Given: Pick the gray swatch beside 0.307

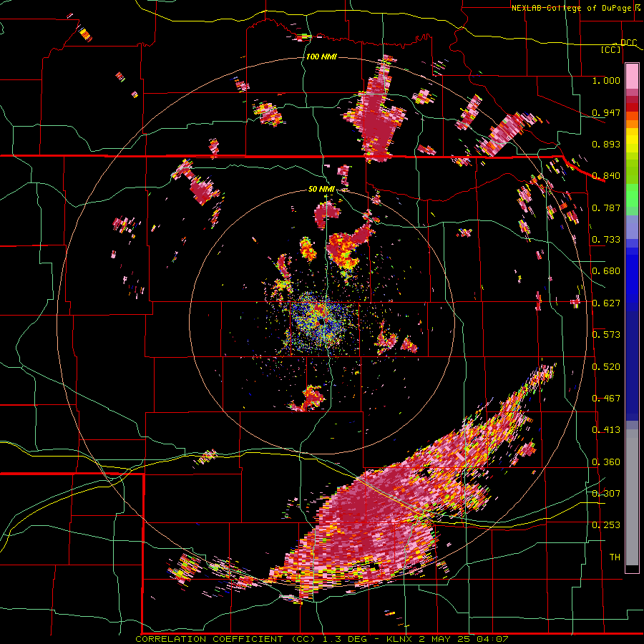Looking at the screenshot, I should point(632,497).
